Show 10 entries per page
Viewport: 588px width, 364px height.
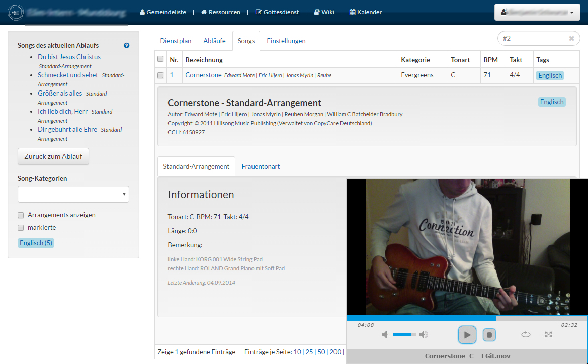tap(297, 352)
